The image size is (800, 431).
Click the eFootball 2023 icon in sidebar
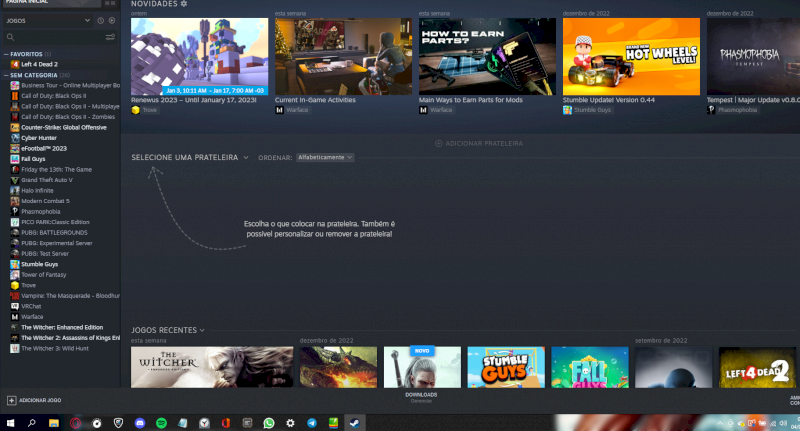[15, 148]
